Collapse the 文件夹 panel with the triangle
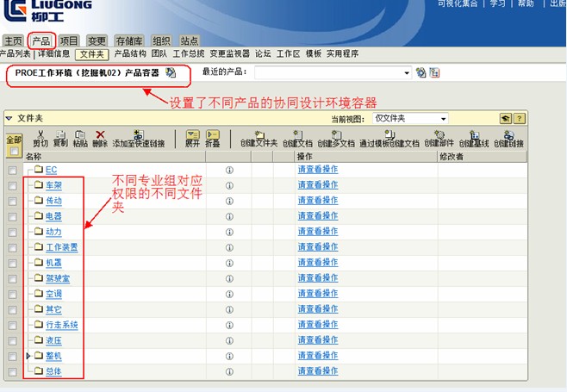This screenshot has height=392, width=567. (9, 118)
